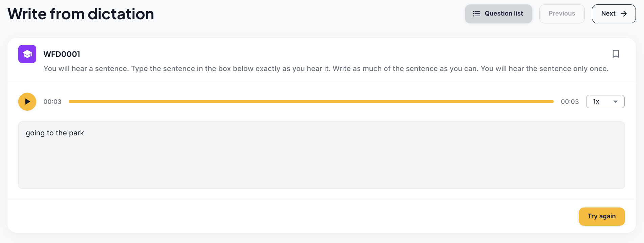Click the Try again button

(602, 216)
